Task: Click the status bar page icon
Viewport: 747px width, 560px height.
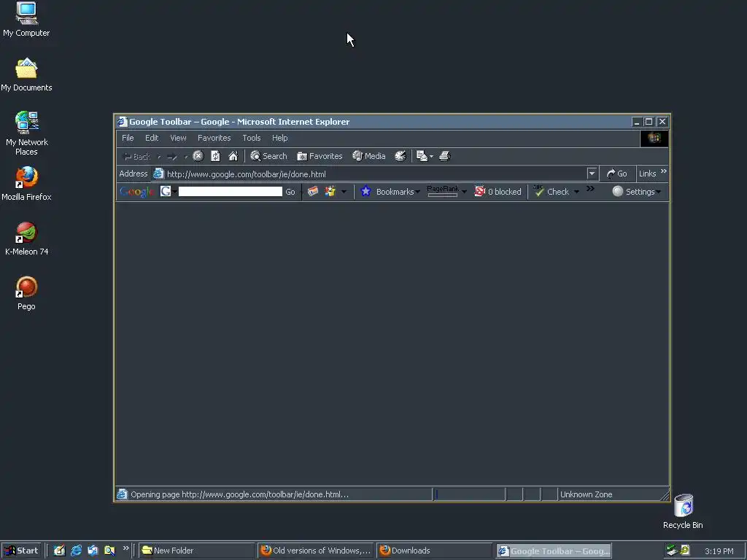Action: click(x=123, y=494)
